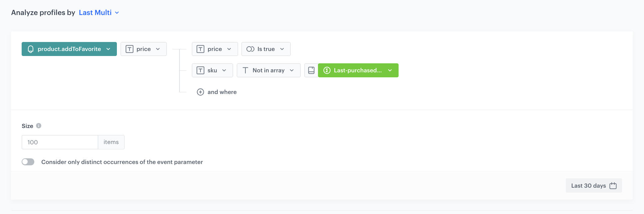Open the Last-purchased aggregate chevron

[390, 70]
